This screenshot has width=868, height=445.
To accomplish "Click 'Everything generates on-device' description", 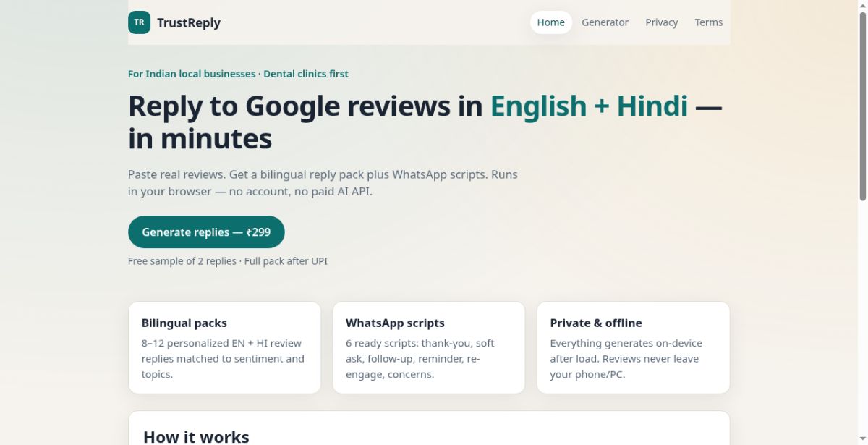I will (x=626, y=359).
